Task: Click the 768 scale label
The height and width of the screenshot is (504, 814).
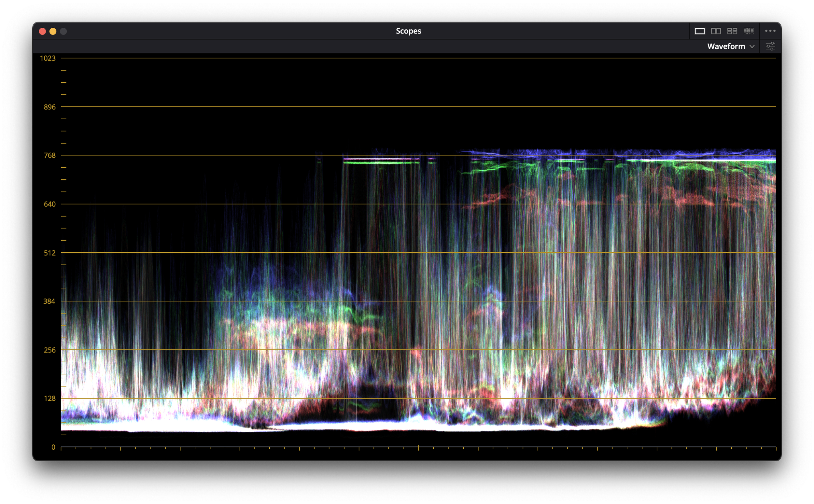Action: tap(50, 155)
